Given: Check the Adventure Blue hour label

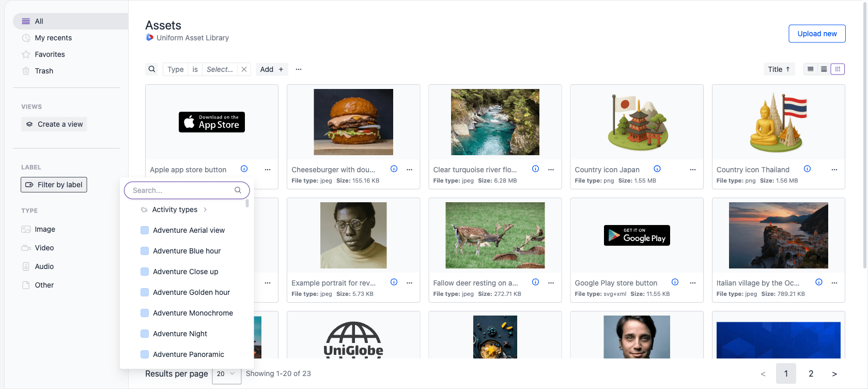Looking at the screenshot, I should (145, 251).
